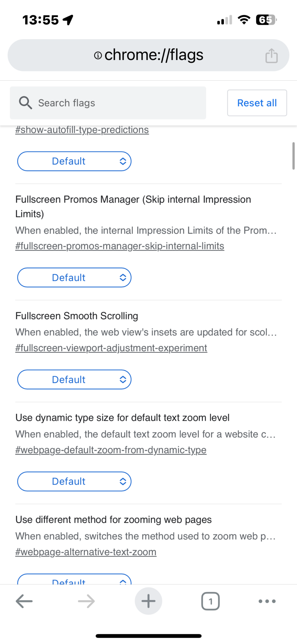Tap the #webpage-default-zoom-from-dynamic-type link

click(x=111, y=450)
